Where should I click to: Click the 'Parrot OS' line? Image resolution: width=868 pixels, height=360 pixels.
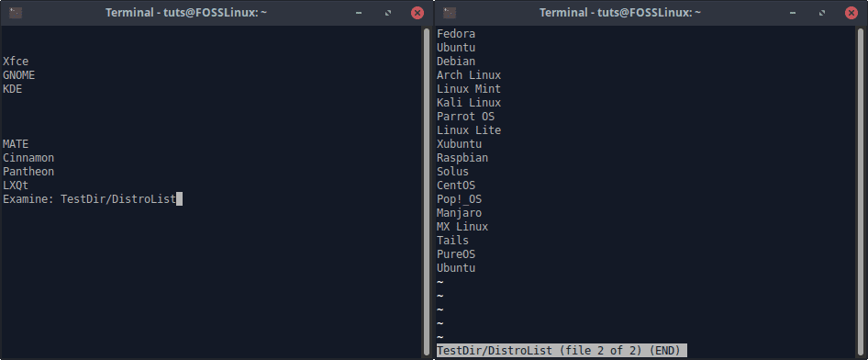465,117
